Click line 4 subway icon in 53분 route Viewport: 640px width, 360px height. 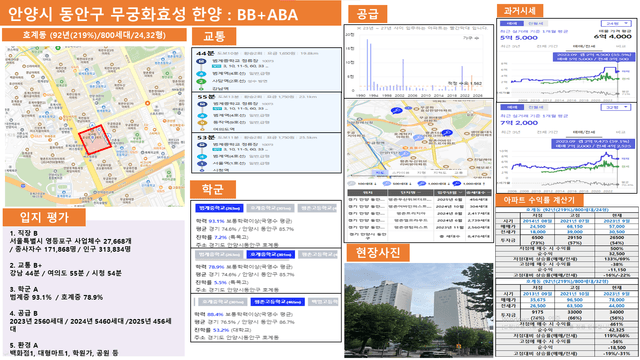[202, 157]
